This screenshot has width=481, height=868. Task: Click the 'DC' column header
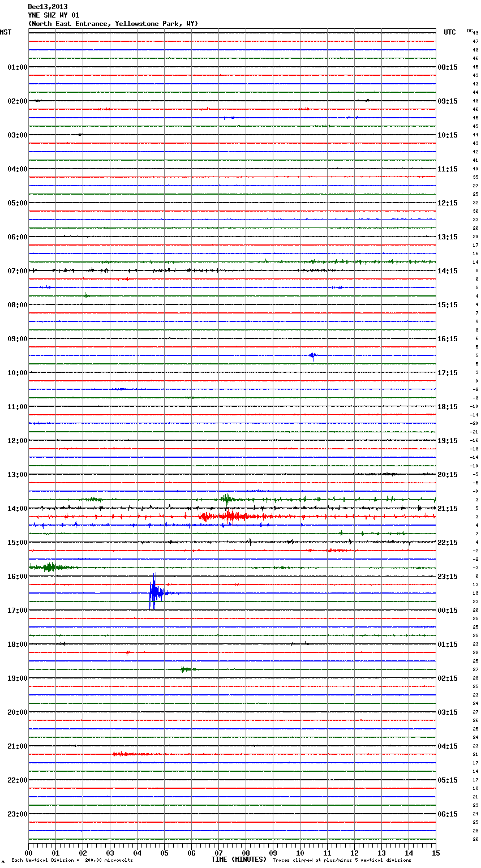[x=470, y=31]
